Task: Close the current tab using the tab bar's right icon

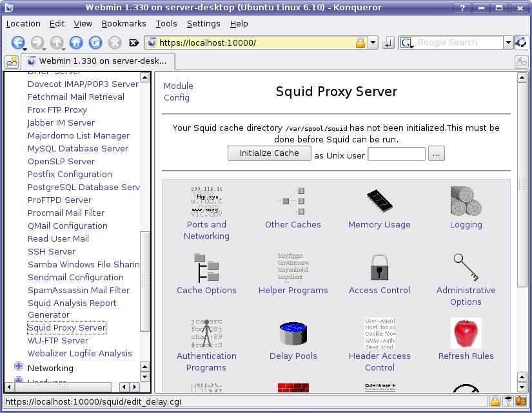Action: 521,62
